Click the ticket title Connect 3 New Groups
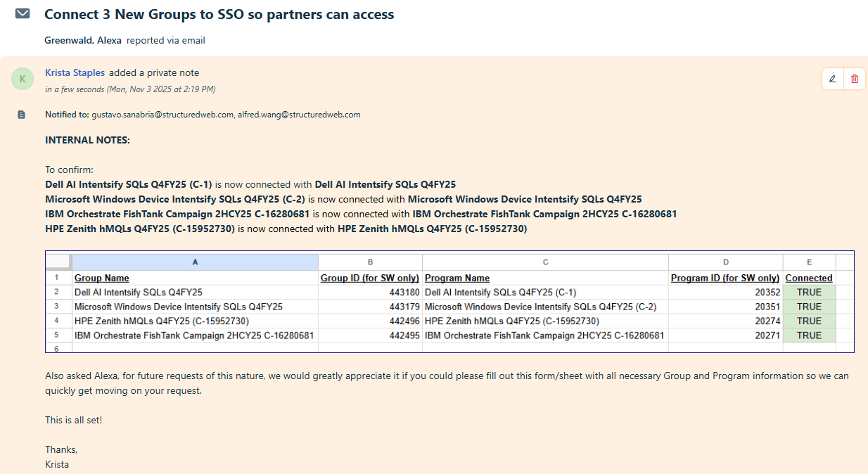This screenshot has width=868, height=474. click(x=219, y=14)
